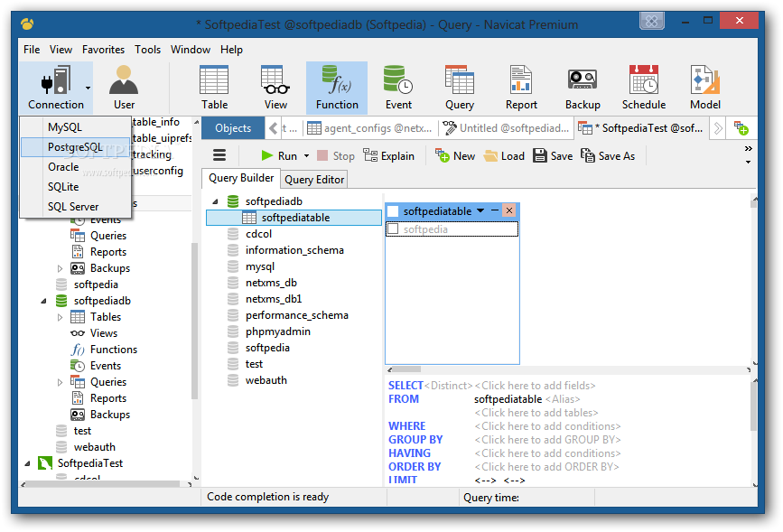Viewport: 783px width, 532px height.
Task: Open the Report toolbar icon
Action: pyautogui.click(x=521, y=88)
